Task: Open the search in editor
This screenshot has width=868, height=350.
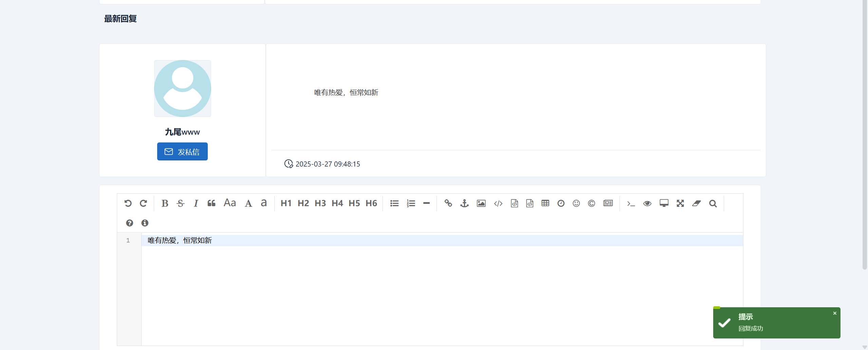Action: pyautogui.click(x=713, y=203)
